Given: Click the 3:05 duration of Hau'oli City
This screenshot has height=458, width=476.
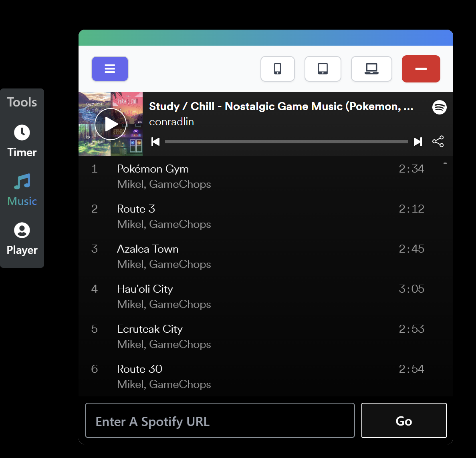Looking at the screenshot, I should coord(411,289).
